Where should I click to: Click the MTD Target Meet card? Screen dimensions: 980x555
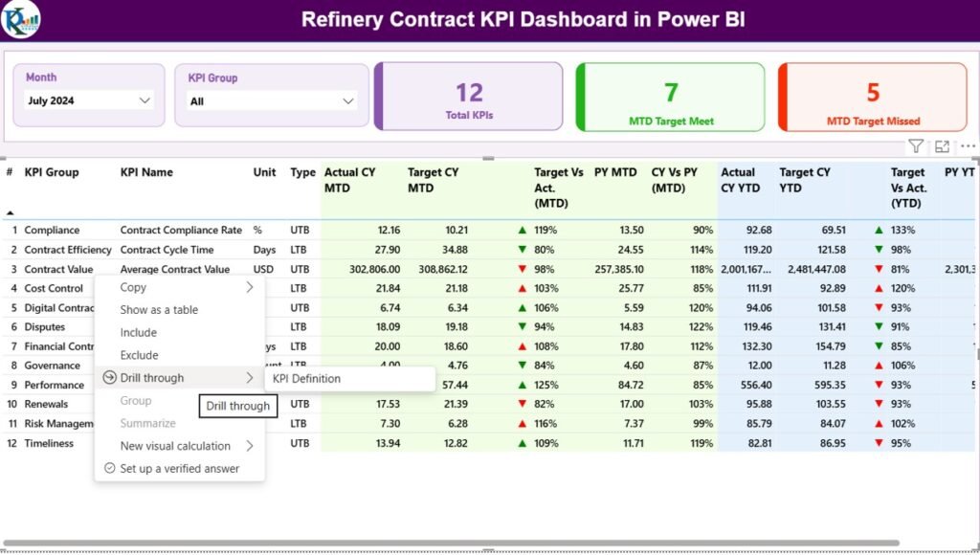tap(671, 97)
